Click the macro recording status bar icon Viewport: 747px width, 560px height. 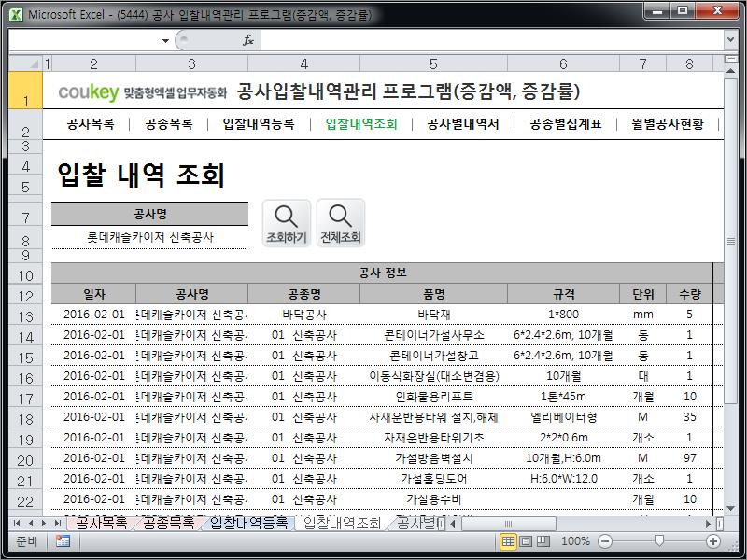[x=63, y=541]
